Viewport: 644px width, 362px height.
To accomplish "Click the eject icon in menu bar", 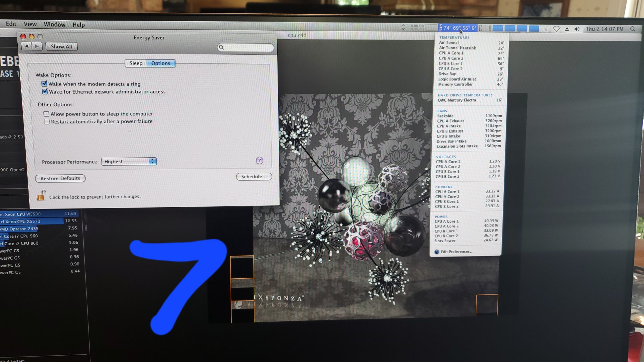I will pyautogui.click(x=567, y=29).
